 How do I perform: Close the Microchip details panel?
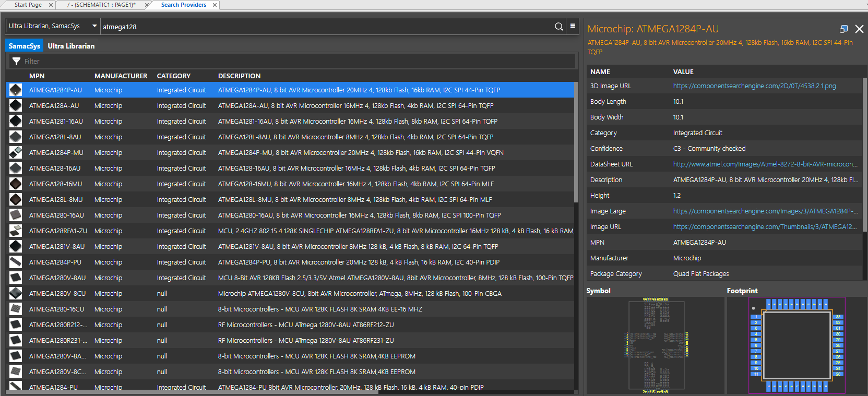pos(859,29)
